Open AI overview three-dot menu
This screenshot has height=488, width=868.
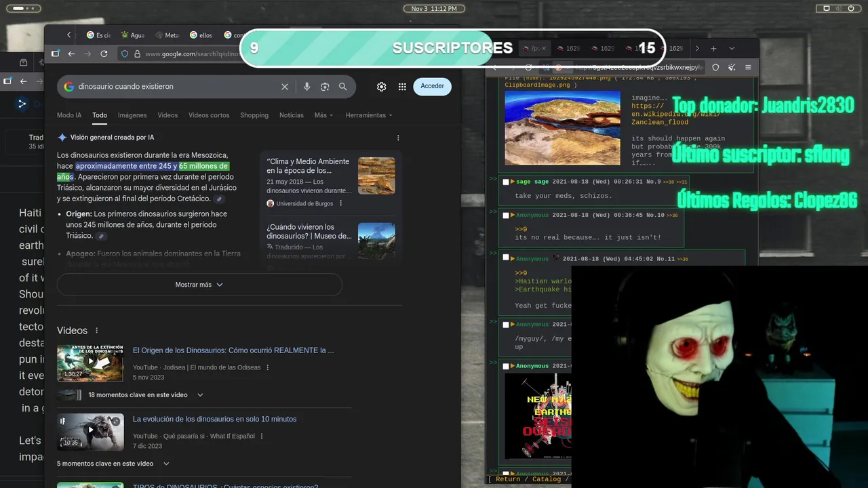(398, 138)
